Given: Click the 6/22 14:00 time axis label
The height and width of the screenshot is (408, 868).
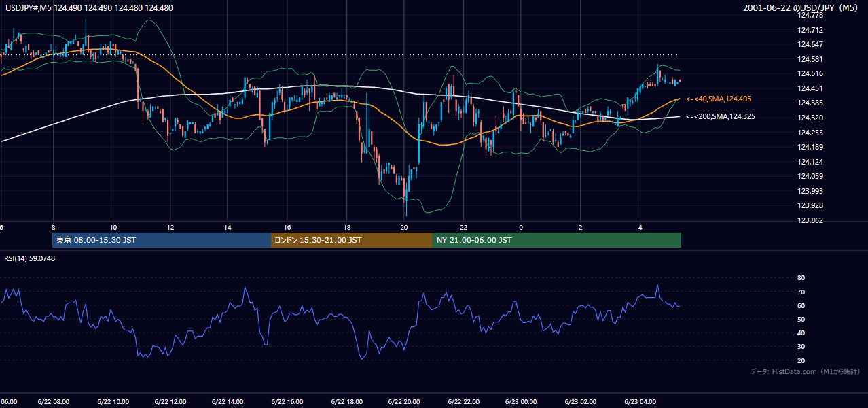Looking at the screenshot, I should [x=228, y=402].
